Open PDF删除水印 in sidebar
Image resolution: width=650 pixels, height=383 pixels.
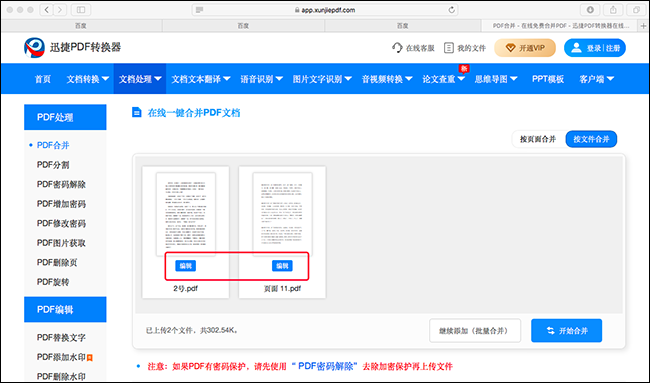[61, 376]
